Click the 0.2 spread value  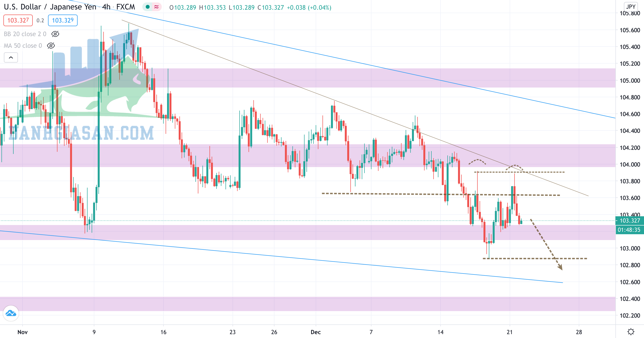tap(40, 21)
